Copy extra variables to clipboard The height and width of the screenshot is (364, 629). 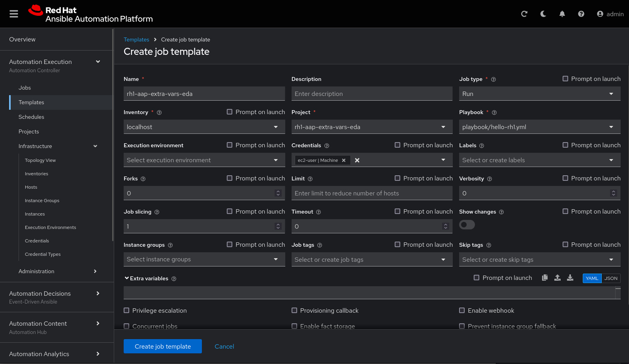pos(545,278)
